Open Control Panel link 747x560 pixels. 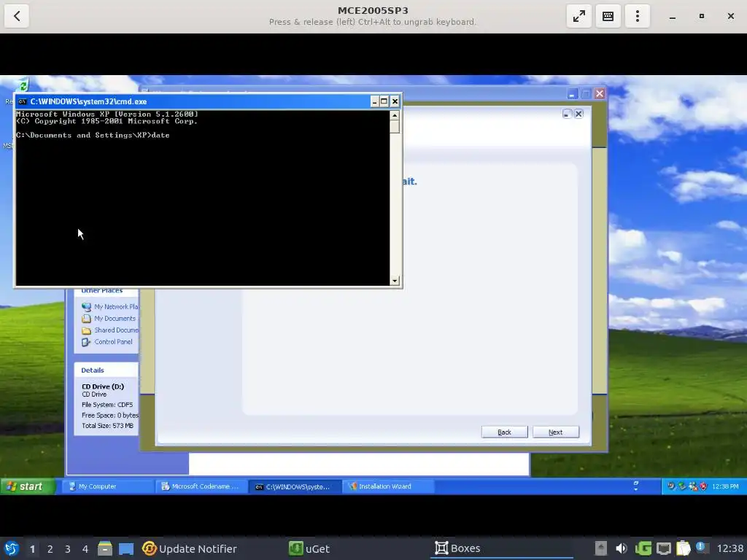113,341
